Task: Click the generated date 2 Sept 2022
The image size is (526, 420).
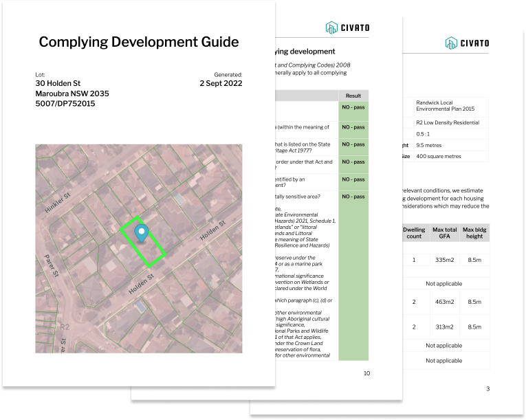Action: [x=221, y=83]
